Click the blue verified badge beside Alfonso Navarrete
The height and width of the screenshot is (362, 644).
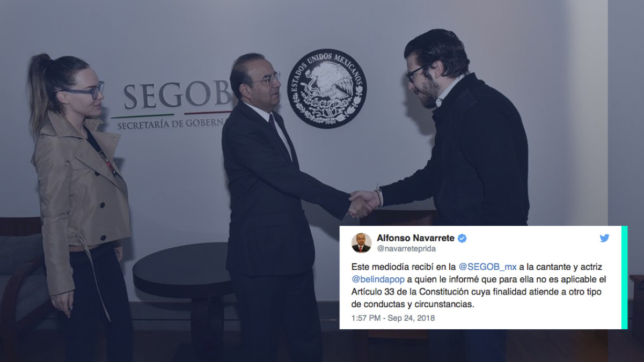462,238
